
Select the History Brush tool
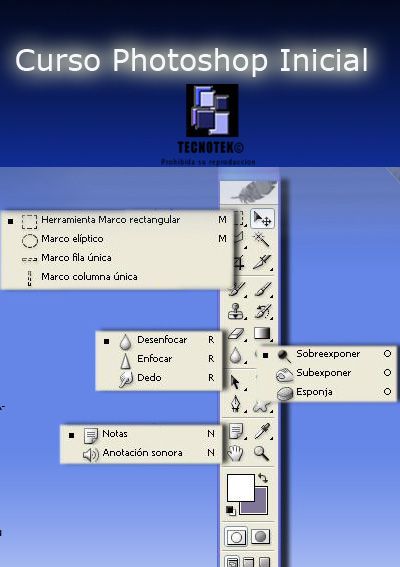(x=263, y=311)
